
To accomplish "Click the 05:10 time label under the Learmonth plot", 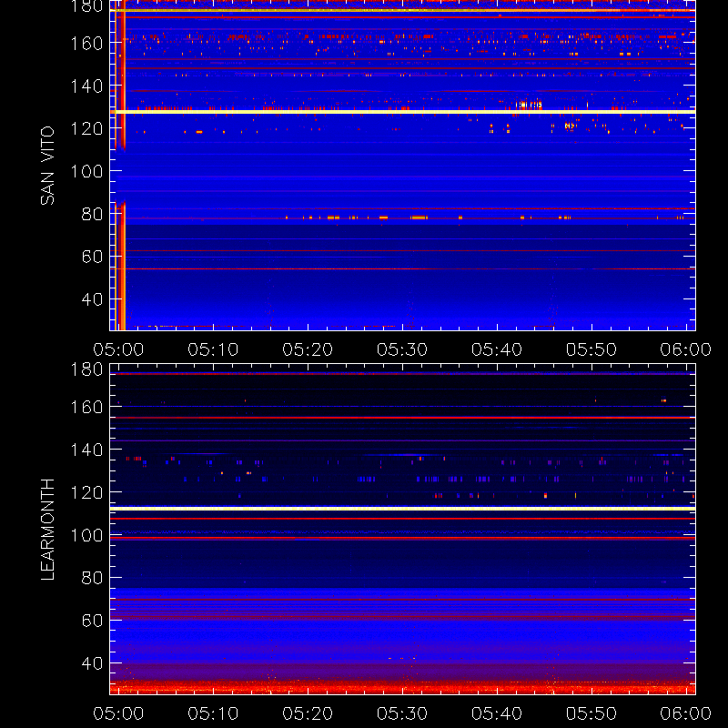I will (213, 713).
